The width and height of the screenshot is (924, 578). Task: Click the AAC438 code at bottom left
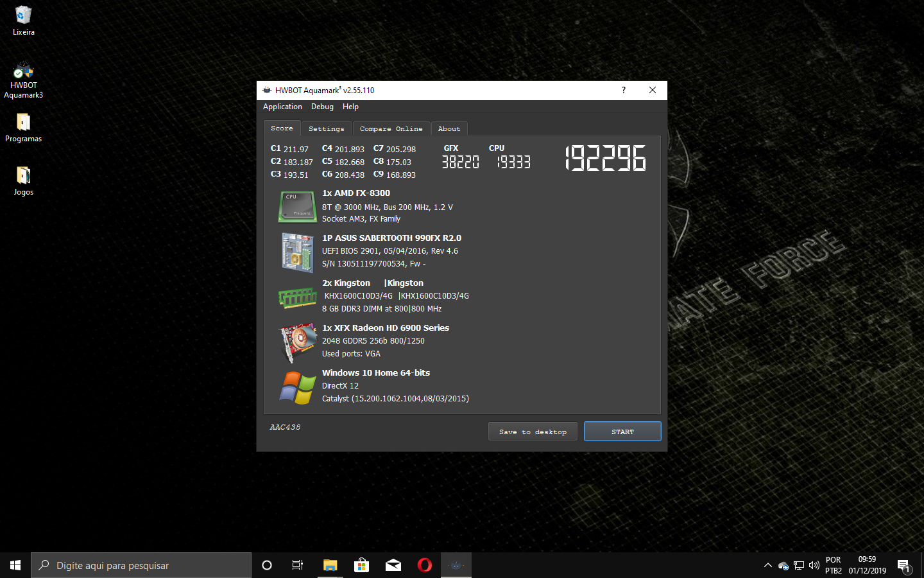tap(285, 427)
